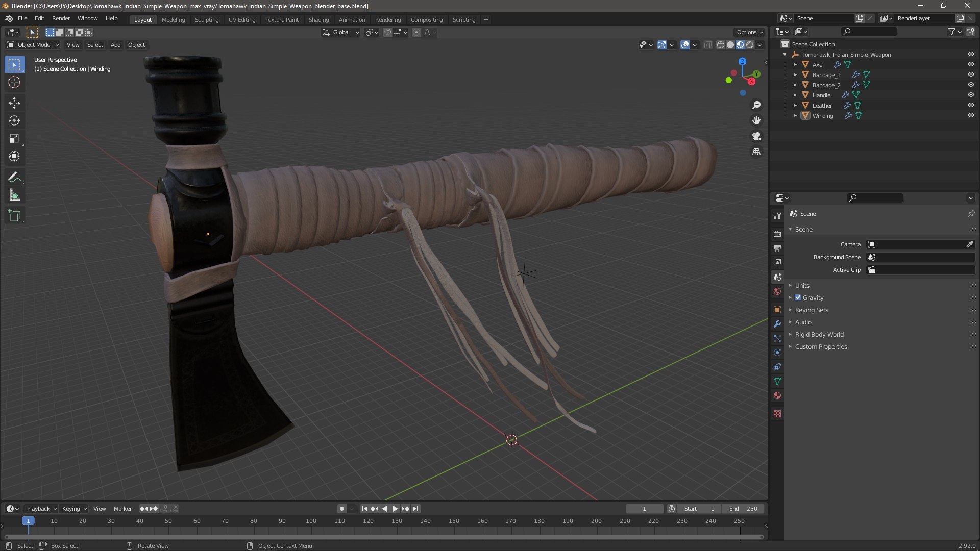This screenshot has height=551, width=980.
Task: Open the Modifier properties wrench tab
Action: coord(777,324)
